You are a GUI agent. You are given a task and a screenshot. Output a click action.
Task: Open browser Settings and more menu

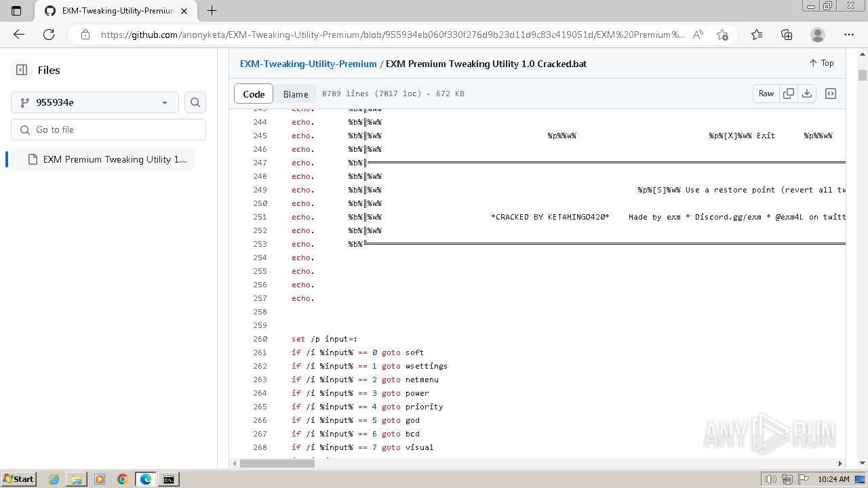tap(849, 35)
